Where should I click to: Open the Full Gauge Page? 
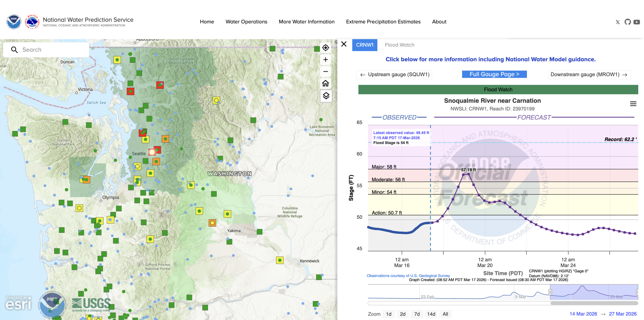(x=494, y=74)
